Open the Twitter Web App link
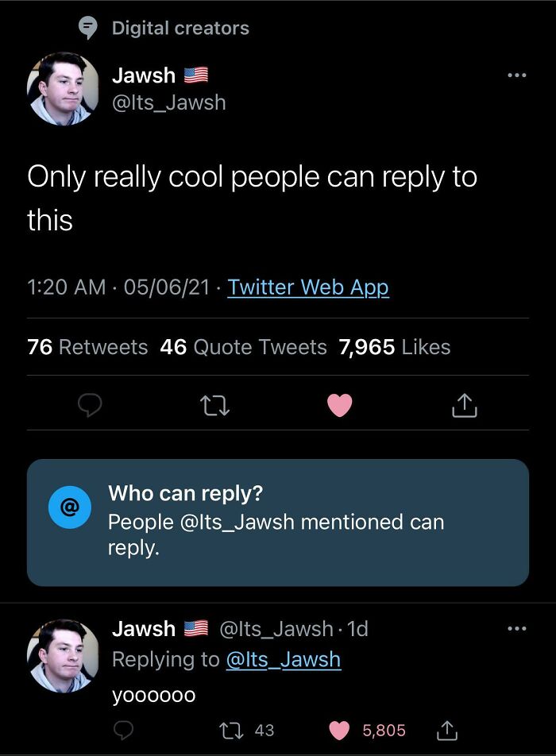Image resolution: width=556 pixels, height=756 pixels. [x=308, y=287]
